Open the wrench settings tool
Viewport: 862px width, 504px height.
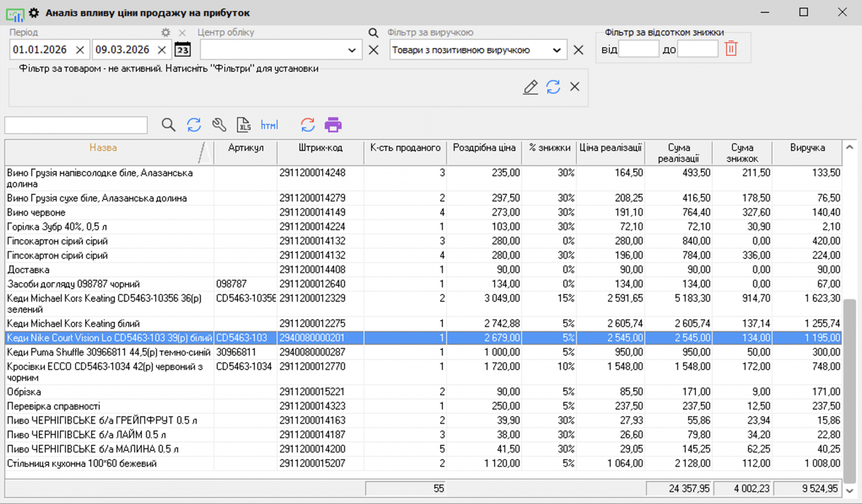(219, 125)
